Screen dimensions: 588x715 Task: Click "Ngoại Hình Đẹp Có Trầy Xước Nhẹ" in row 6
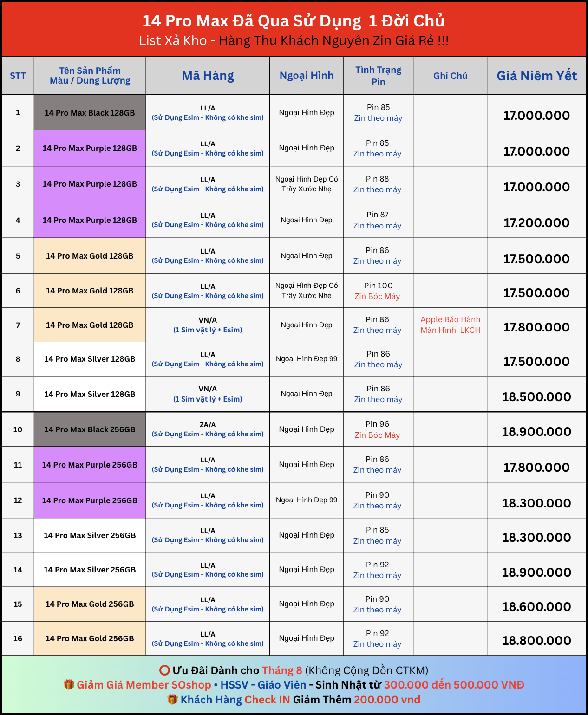coord(307,291)
